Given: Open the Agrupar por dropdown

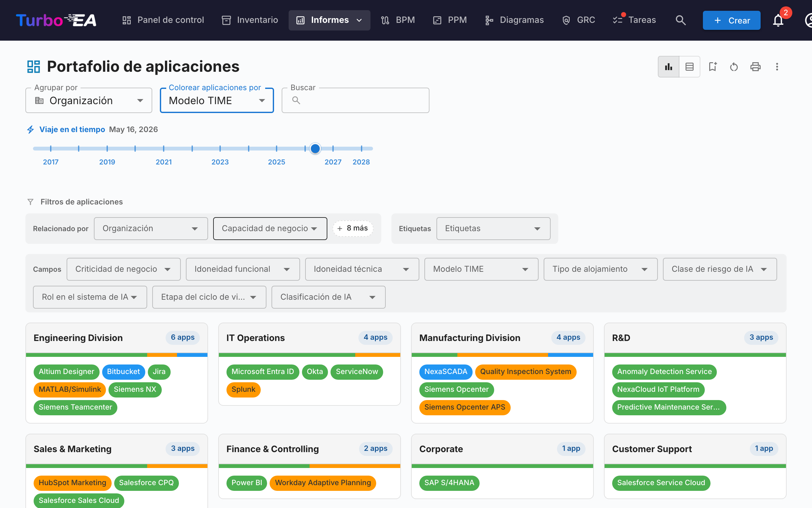Looking at the screenshot, I should tap(88, 100).
